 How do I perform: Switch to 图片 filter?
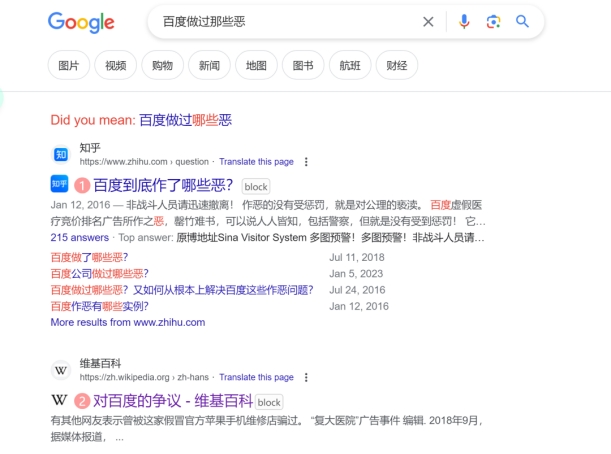tap(69, 65)
